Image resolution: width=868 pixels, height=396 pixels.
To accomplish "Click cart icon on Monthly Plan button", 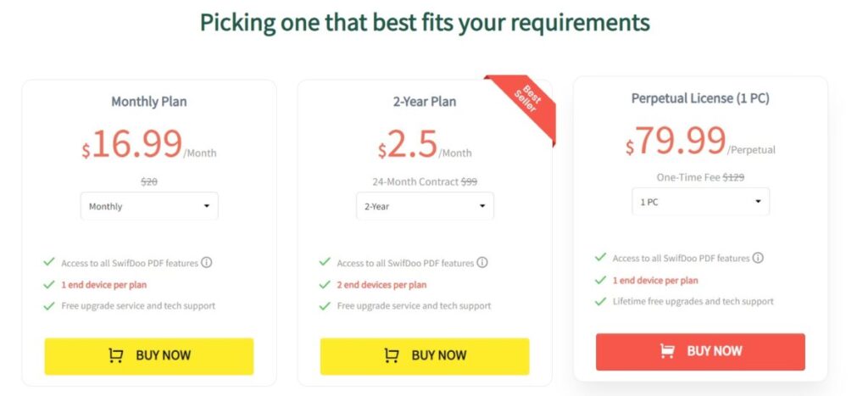I will pyautogui.click(x=115, y=355).
